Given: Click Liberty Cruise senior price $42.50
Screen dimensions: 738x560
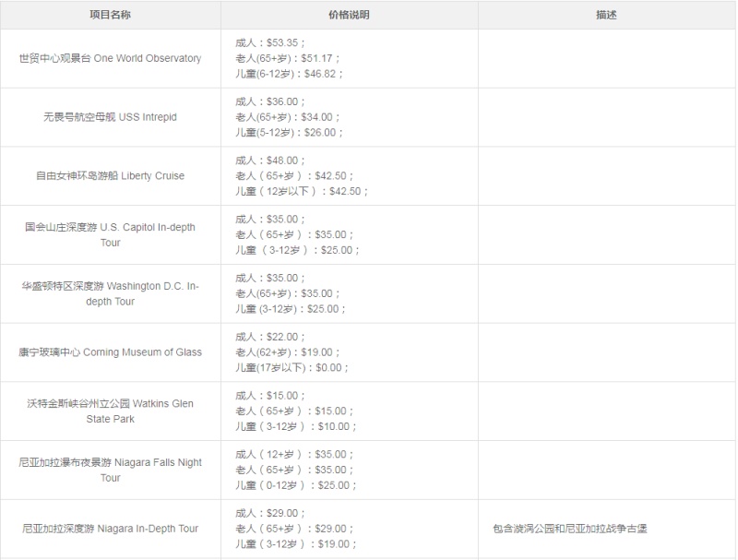Looking at the screenshot, I should [331, 176].
